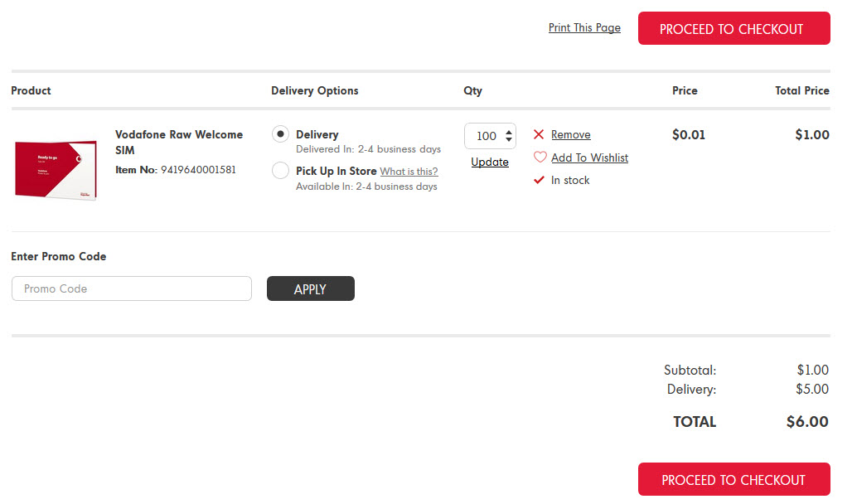Viewport: 857px width, 504px height.
Task: Open the Vodafone SIM product thumbnail
Action: (56, 170)
